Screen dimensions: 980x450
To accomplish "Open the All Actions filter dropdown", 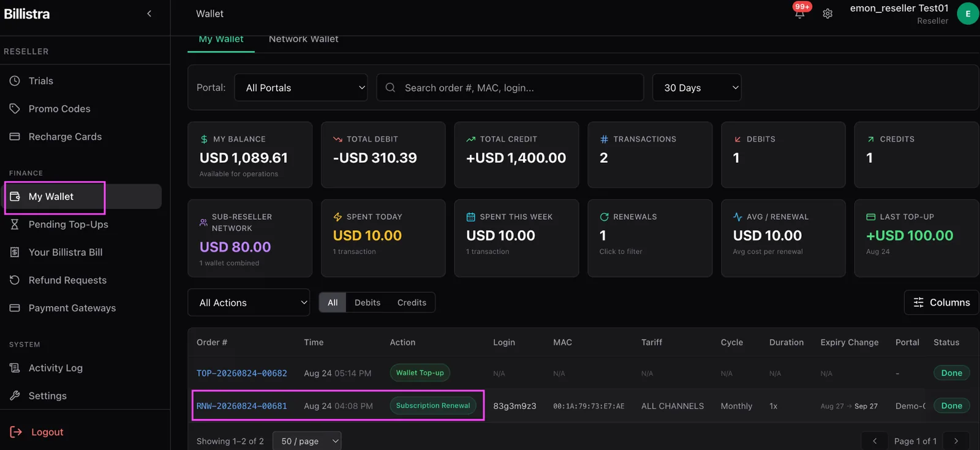I will pos(249,302).
